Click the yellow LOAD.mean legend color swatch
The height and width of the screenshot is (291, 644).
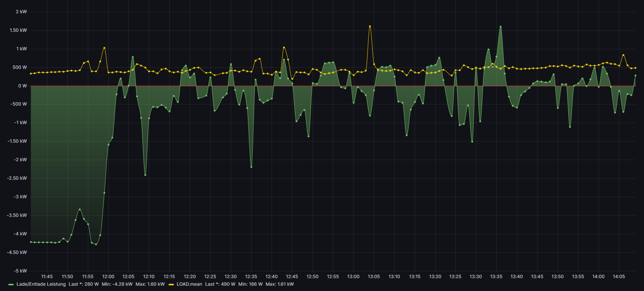(171, 284)
